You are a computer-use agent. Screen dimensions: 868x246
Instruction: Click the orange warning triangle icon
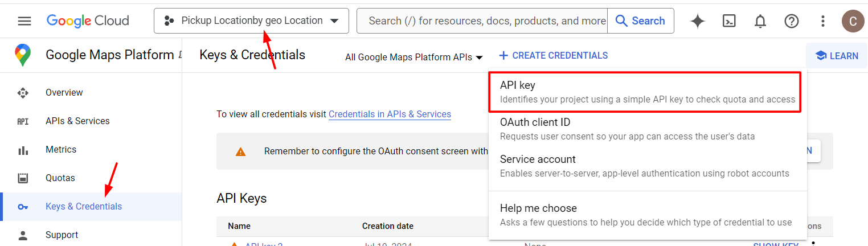(240, 151)
